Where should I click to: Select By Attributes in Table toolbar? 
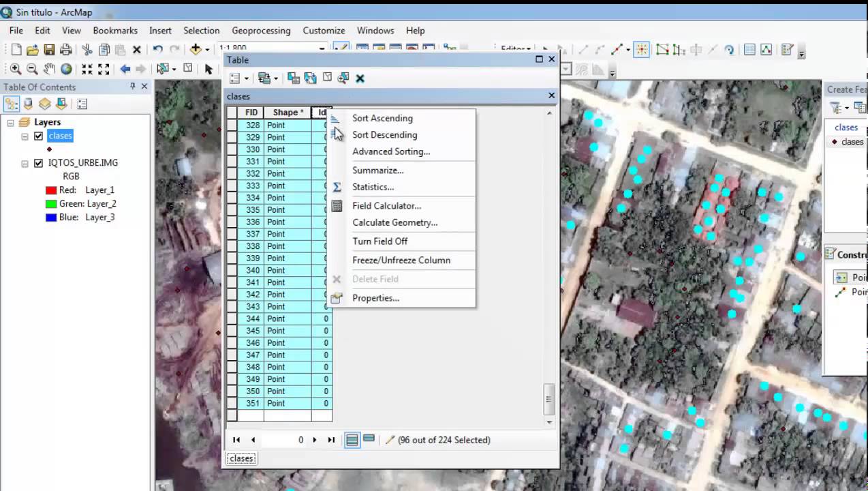(x=294, y=78)
